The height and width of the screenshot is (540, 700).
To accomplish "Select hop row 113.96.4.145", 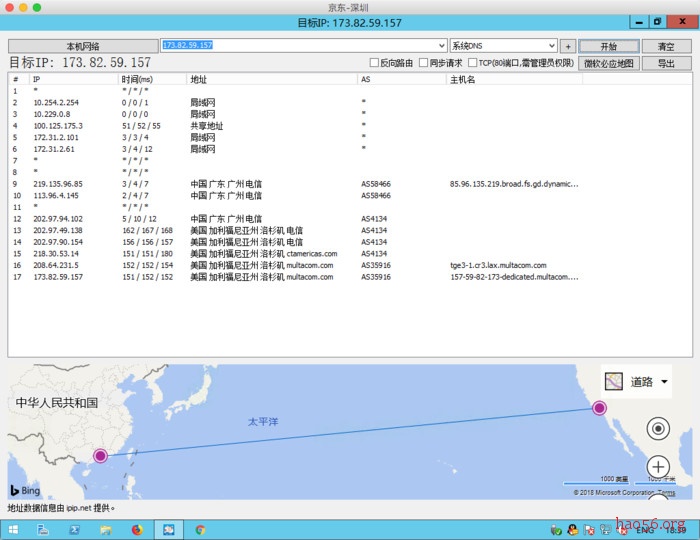I will coord(350,195).
